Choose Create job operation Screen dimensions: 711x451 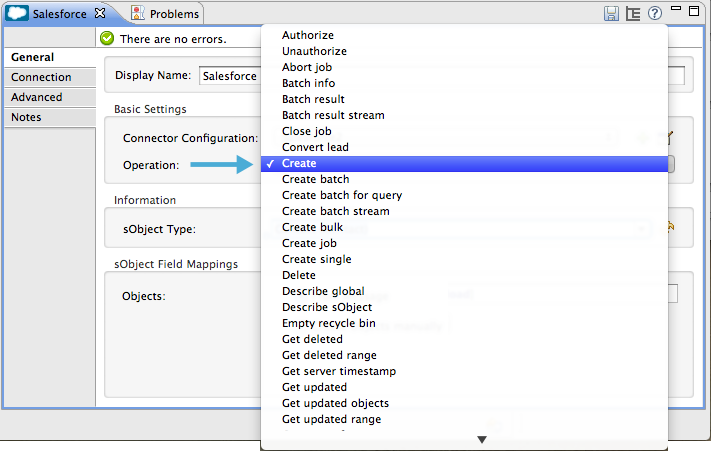pos(464,243)
